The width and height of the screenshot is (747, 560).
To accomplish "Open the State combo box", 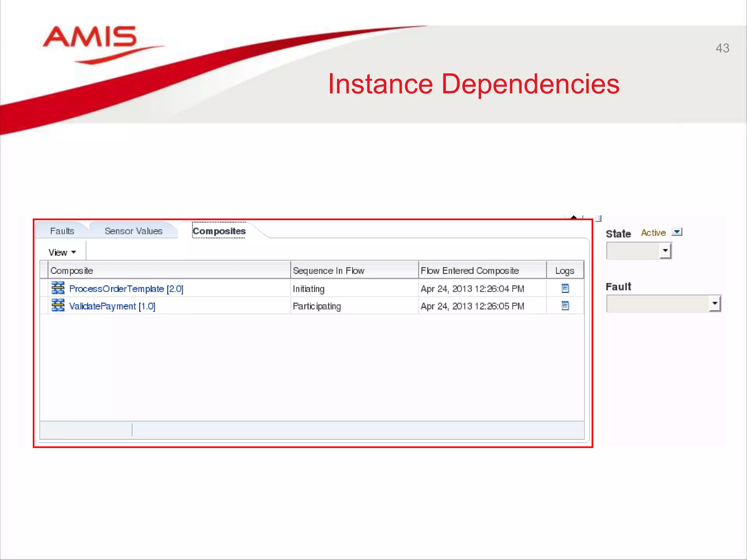I will coord(639,251).
